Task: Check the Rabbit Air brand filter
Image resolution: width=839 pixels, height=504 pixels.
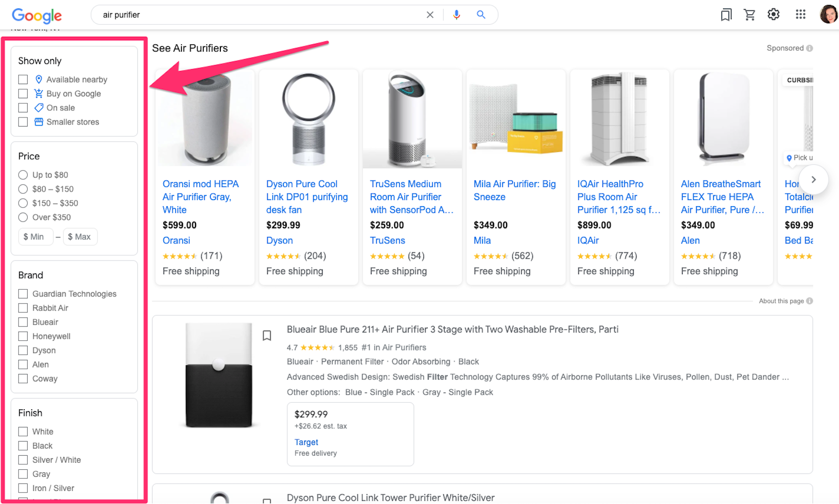Action: tap(23, 308)
